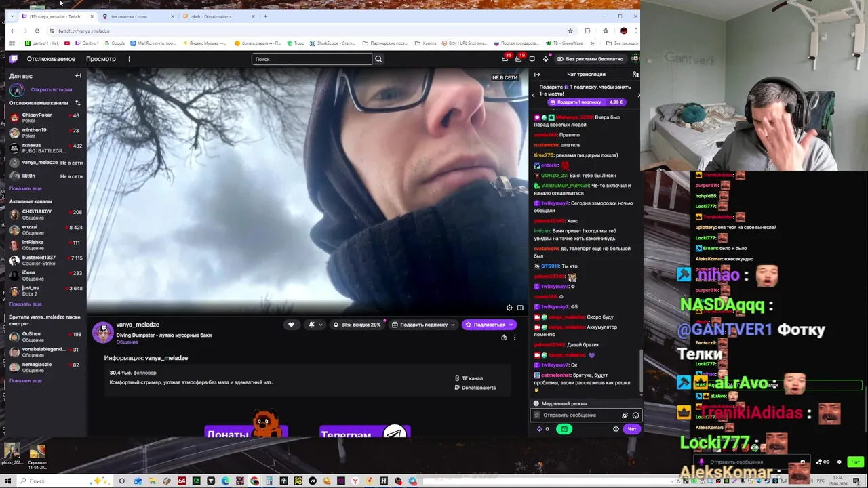Open the notifications inbox with 19 badge
This screenshot has width=868, height=488.
[518, 59]
